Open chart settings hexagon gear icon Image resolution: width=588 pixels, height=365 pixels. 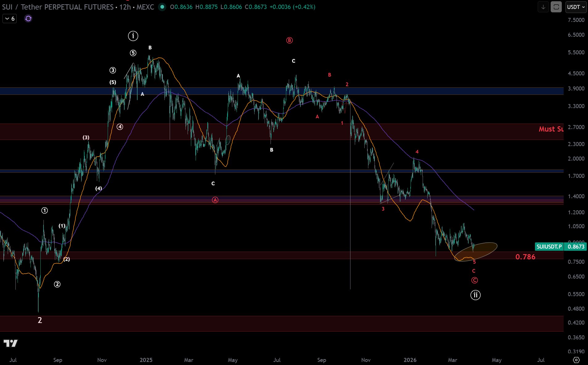(576, 360)
